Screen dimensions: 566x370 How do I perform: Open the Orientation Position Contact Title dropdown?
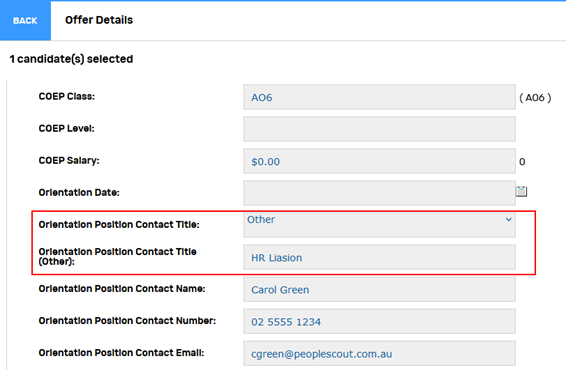(379, 225)
